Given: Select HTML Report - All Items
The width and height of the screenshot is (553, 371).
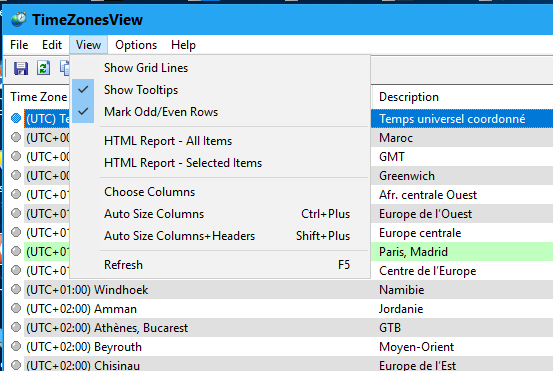Looking at the screenshot, I should point(220,141).
